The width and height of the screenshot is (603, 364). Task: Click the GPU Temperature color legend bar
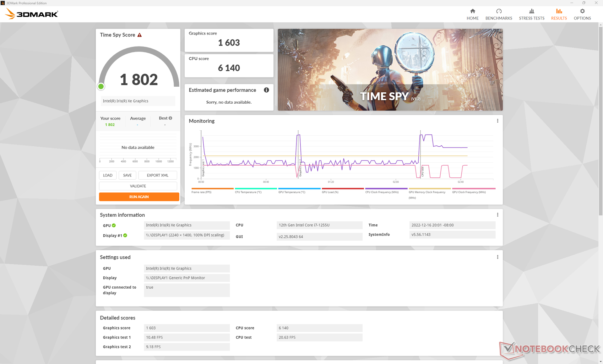pyautogui.click(x=299, y=188)
